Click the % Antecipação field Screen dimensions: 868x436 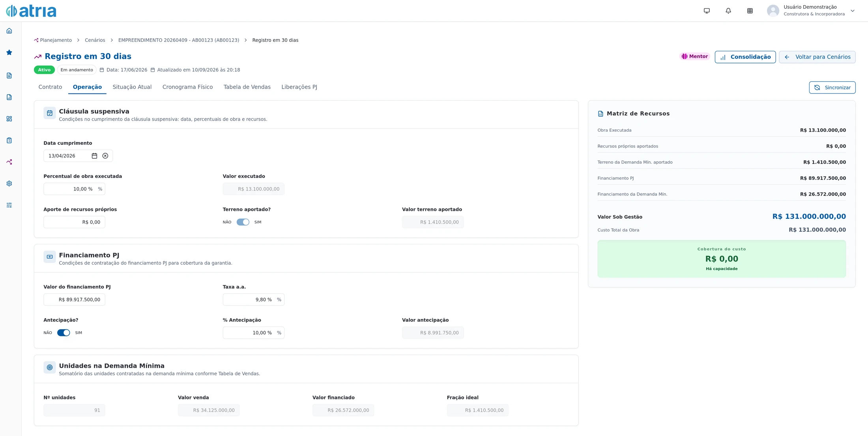click(x=253, y=333)
